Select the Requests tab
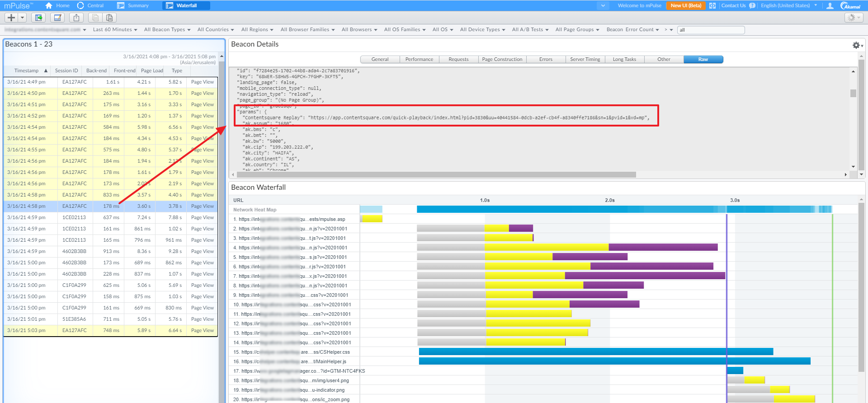This screenshot has height=403, width=868. 458,59
